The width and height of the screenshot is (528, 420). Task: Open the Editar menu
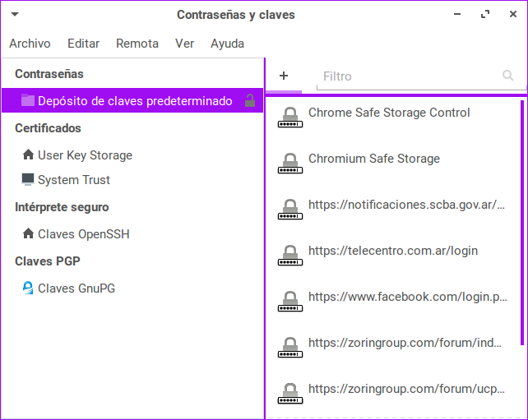tap(83, 44)
